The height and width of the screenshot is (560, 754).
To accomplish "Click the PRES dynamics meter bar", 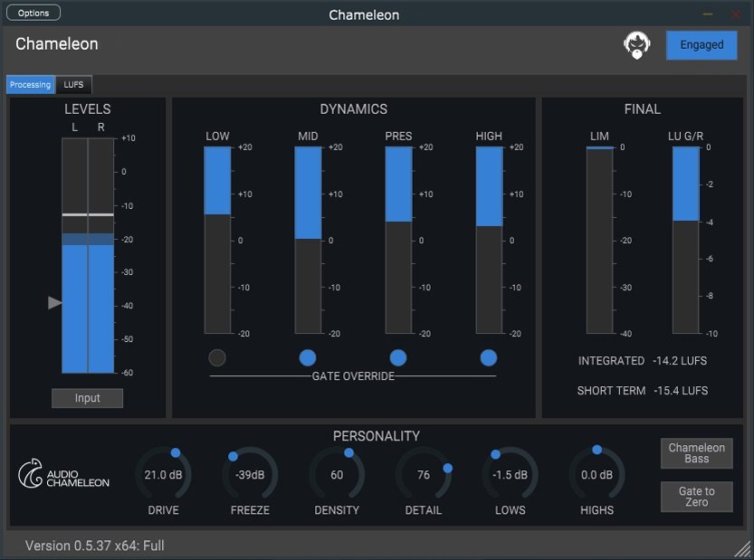I will coord(398,240).
